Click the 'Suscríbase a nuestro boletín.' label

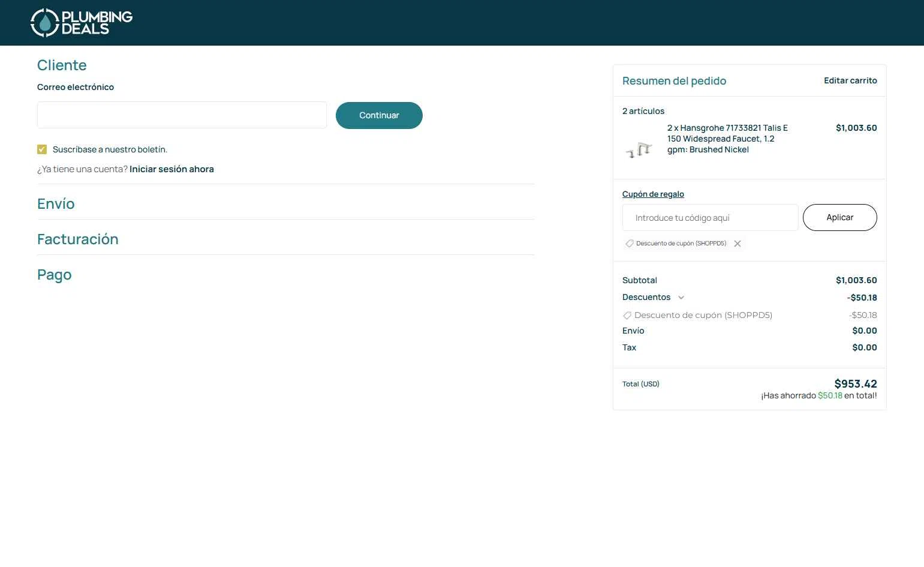[x=110, y=149]
